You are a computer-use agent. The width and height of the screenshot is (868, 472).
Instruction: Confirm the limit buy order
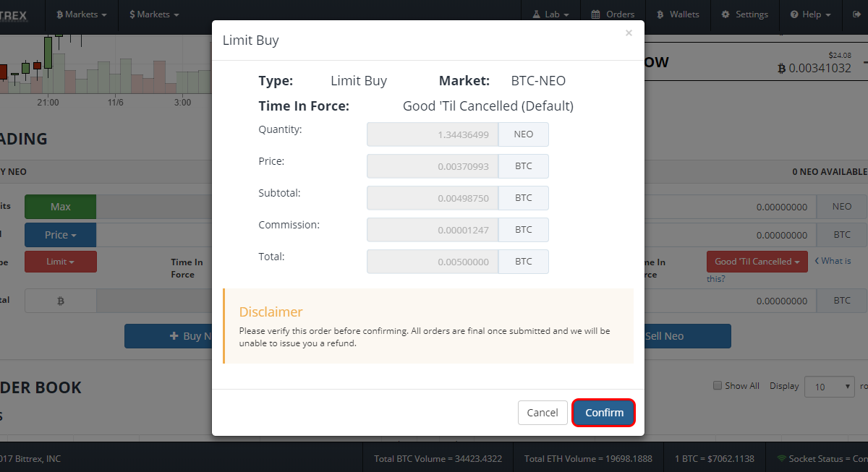click(x=604, y=413)
